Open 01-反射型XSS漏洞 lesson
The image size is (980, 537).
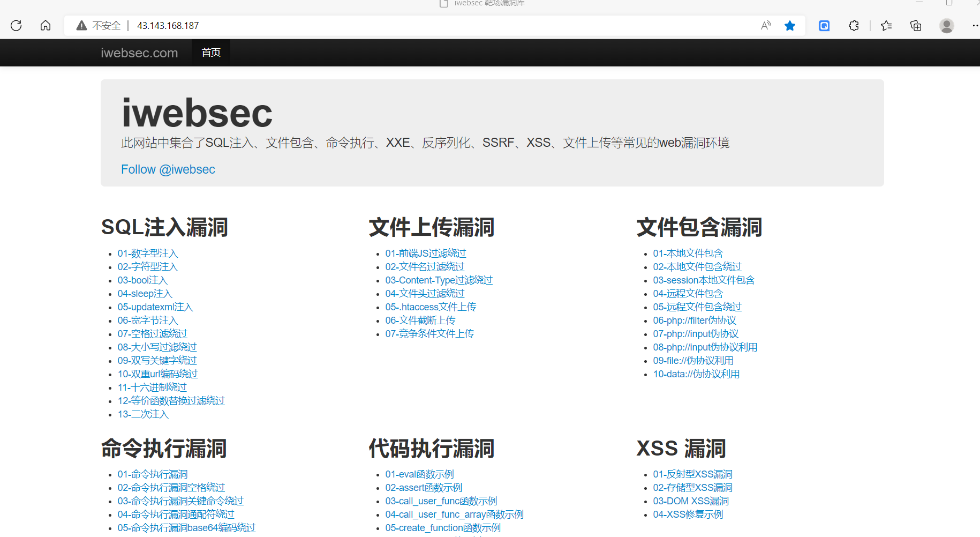(x=693, y=474)
